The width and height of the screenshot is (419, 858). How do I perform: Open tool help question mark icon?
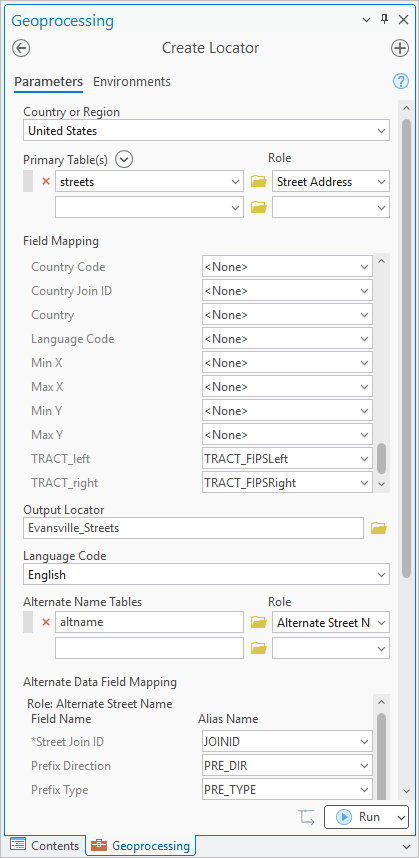(x=401, y=82)
